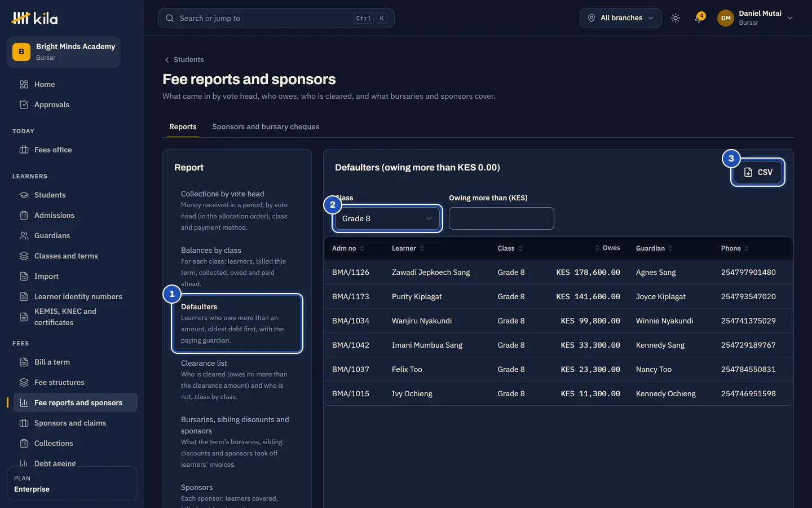Sort table by Guardian column
Image resolution: width=812 pixels, height=508 pixels.
654,248
